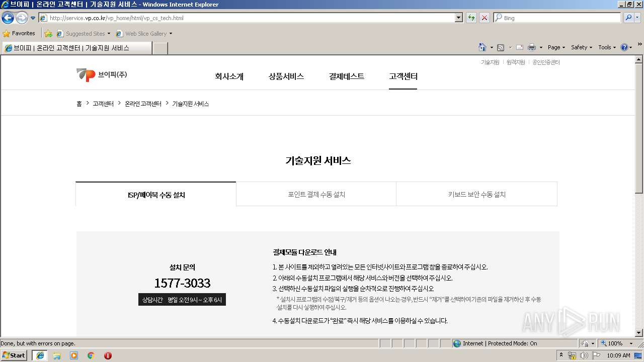Open the Safety menu
644x362 pixels.
(x=582, y=47)
